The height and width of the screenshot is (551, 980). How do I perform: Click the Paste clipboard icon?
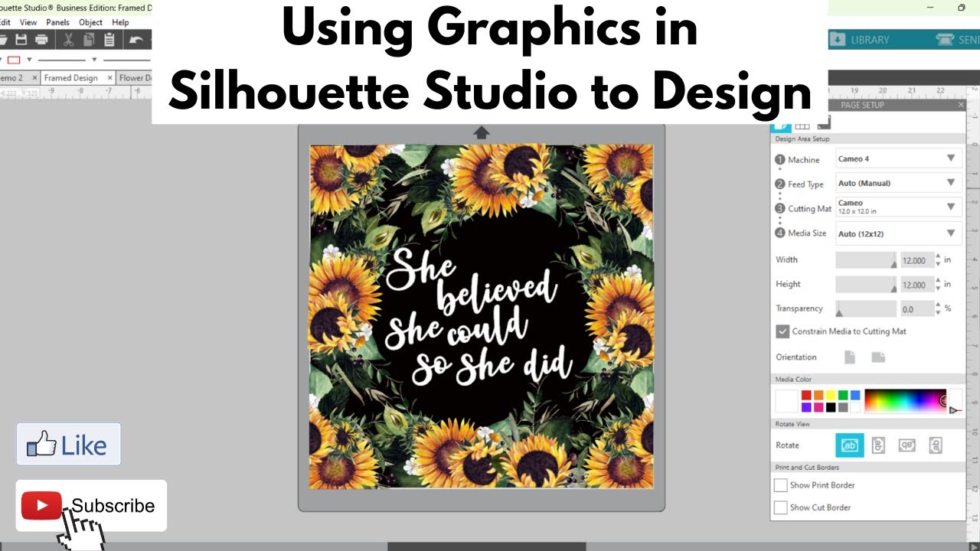coord(109,40)
